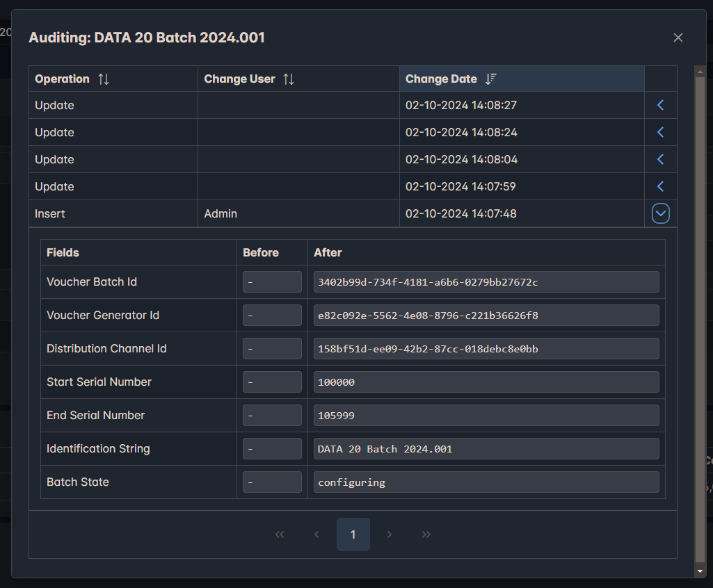
Task: Expand the 14:07:59 Update row
Action: pos(661,187)
